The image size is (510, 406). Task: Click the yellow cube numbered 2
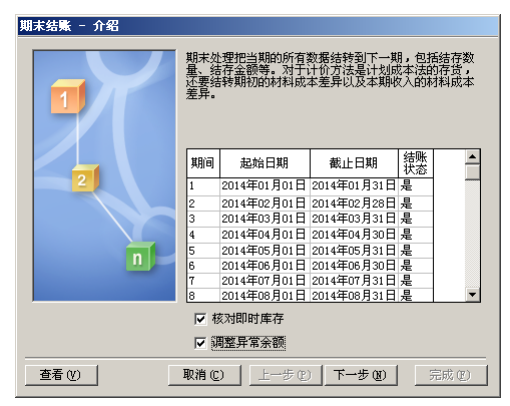click(x=85, y=178)
